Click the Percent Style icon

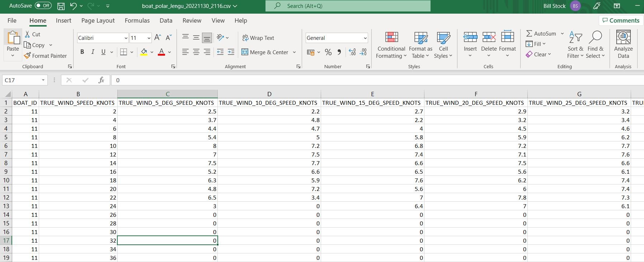pos(328,52)
